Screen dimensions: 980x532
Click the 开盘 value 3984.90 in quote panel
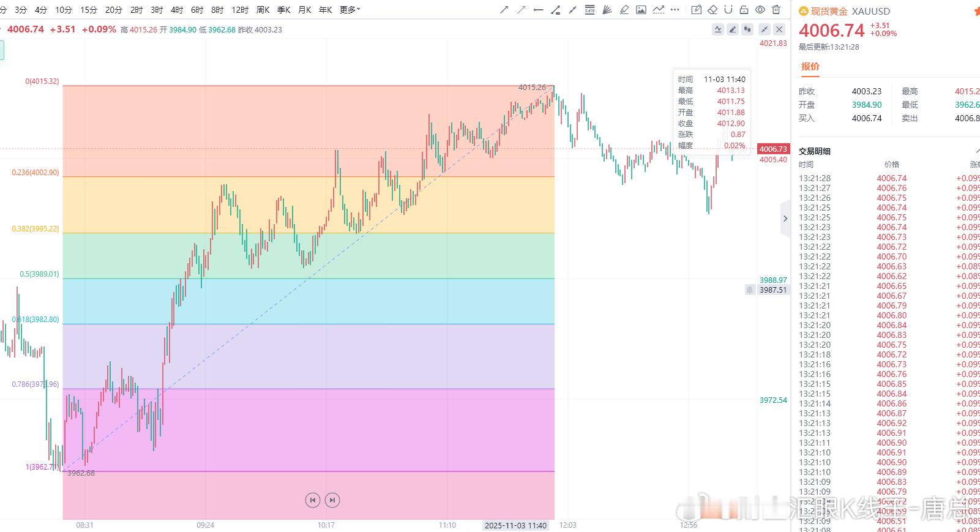click(x=867, y=105)
